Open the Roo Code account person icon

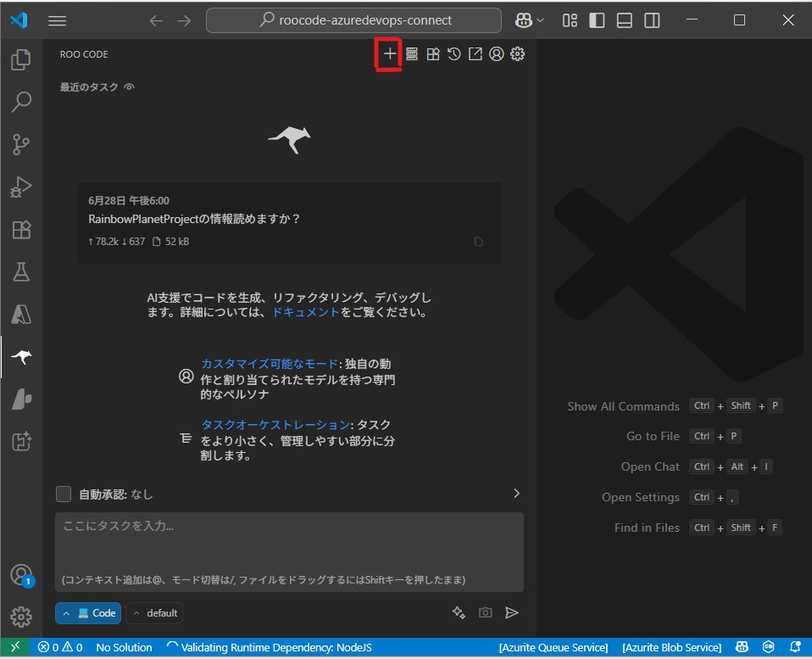tap(496, 54)
